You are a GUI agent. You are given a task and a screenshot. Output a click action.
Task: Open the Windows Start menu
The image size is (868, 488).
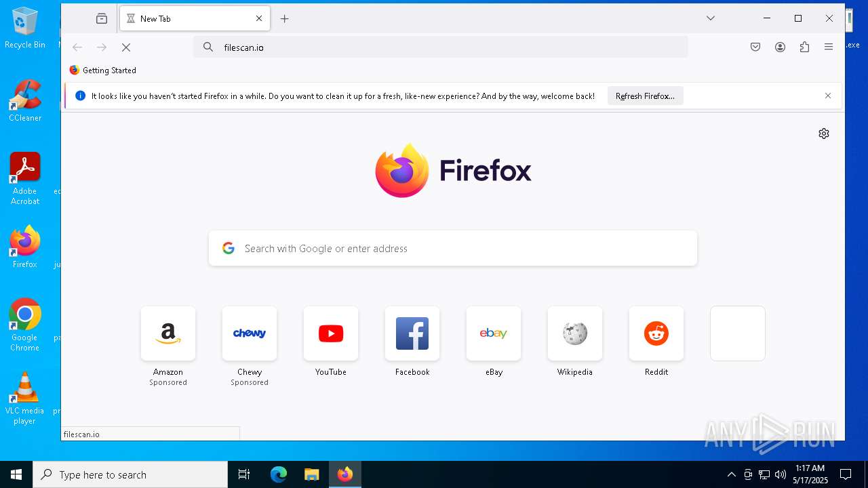coord(16,474)
